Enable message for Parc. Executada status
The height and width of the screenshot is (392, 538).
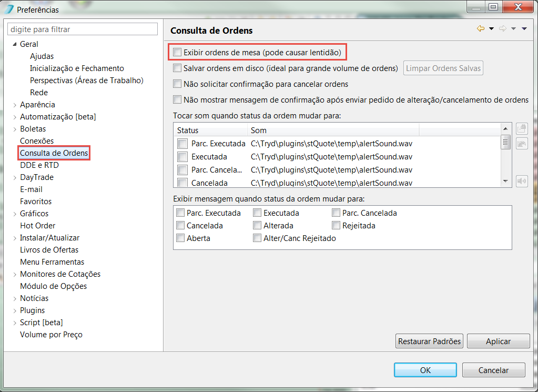180,213
